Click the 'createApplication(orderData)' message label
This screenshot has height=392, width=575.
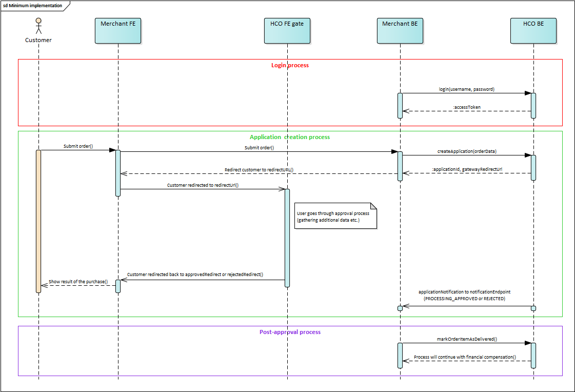pyautogui.click(x=467, y=151)
